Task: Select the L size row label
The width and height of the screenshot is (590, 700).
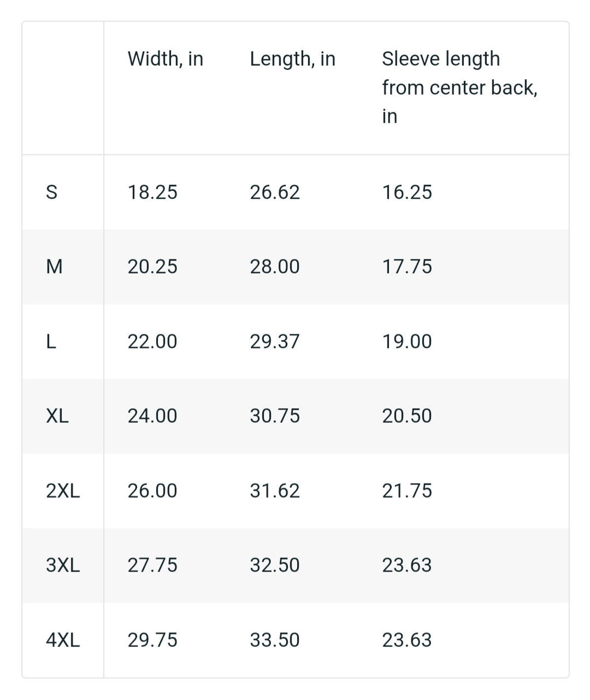Action: pos(51,341)
